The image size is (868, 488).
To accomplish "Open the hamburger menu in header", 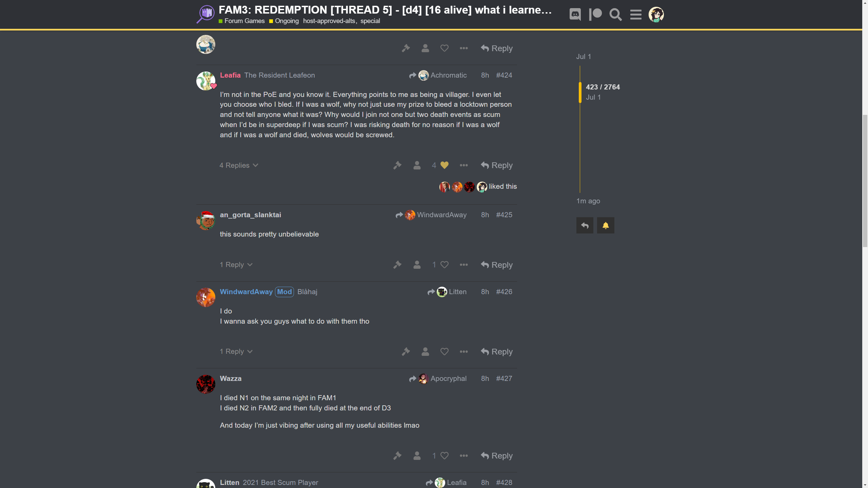I will point(636,15).
